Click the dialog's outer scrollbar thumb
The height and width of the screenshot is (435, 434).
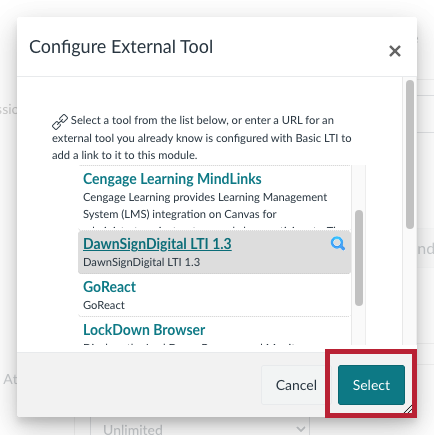coord(410,154)
